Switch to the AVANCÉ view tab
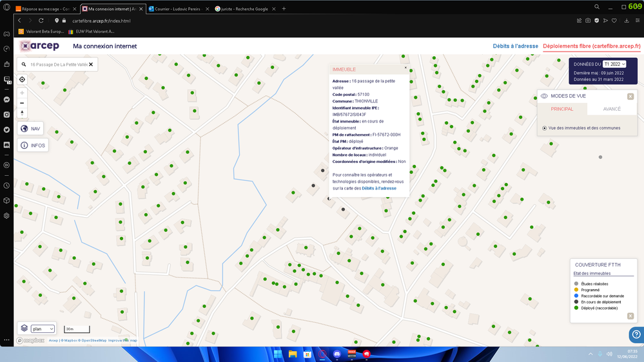The height and width of the screenshot is (362, 644). pyautogui.click(x=612, y=109)
